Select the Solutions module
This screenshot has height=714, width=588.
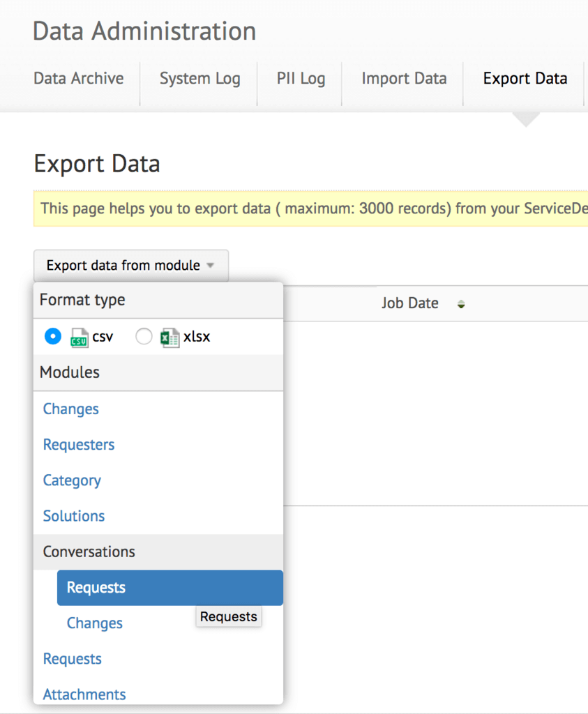point(74,516)
